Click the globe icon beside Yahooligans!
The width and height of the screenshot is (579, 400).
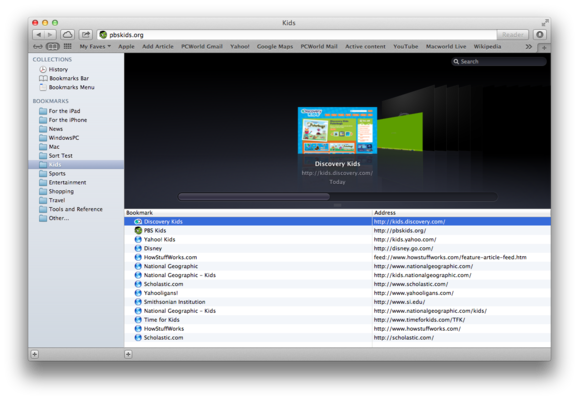[138, 293]
